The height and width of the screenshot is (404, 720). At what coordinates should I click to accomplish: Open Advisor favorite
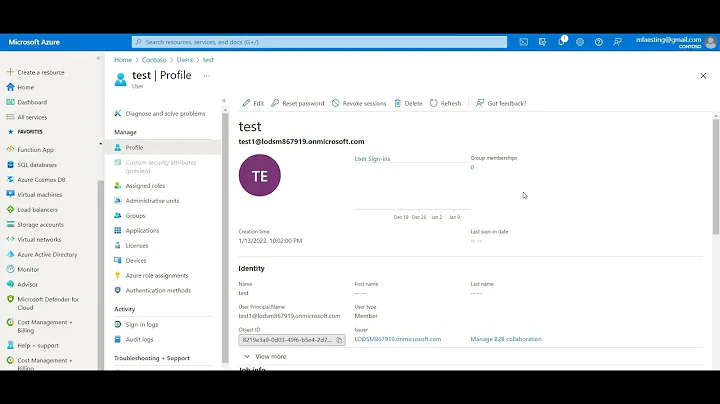coord(27,284)
